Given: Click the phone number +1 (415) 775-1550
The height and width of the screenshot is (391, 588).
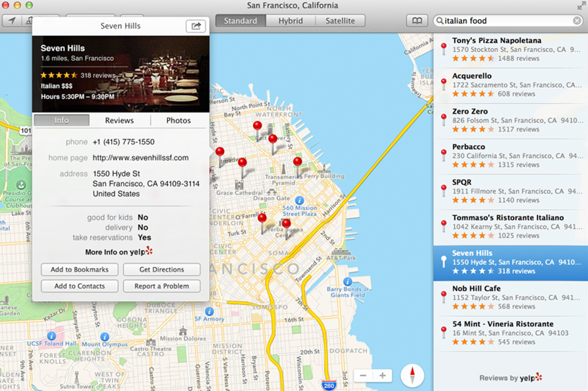Looking at the screenshot, I should (x=124, y=142).
